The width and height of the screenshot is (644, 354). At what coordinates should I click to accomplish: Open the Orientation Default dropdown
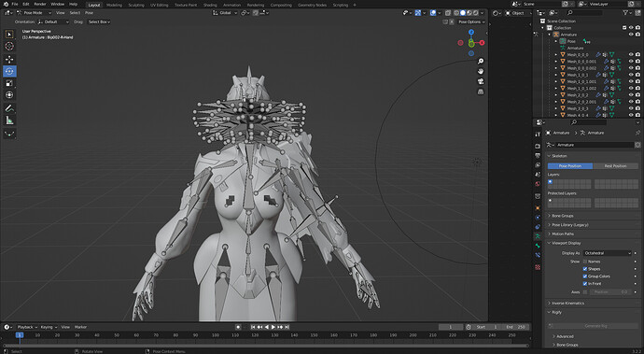click(53, 21)
